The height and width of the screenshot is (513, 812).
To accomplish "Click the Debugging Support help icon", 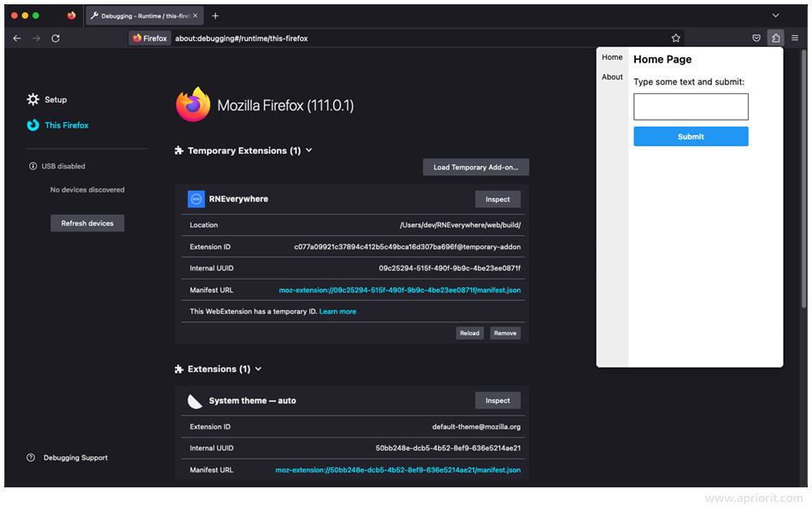I will pyautogui.click(x=31, y=458).
